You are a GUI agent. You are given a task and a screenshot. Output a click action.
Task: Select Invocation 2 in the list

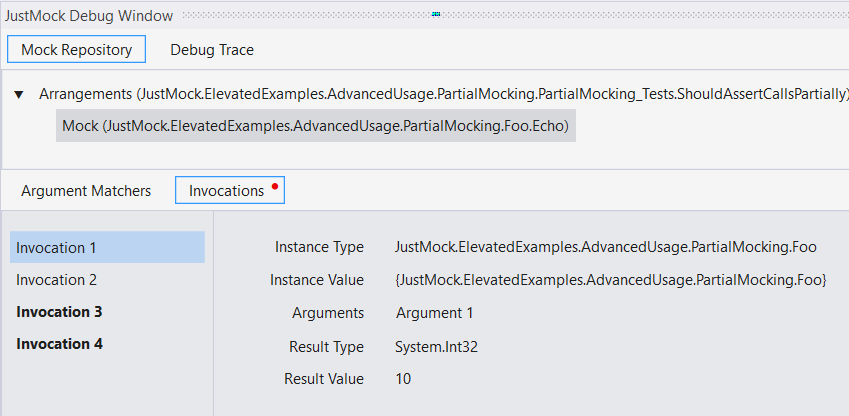point(107,280)
